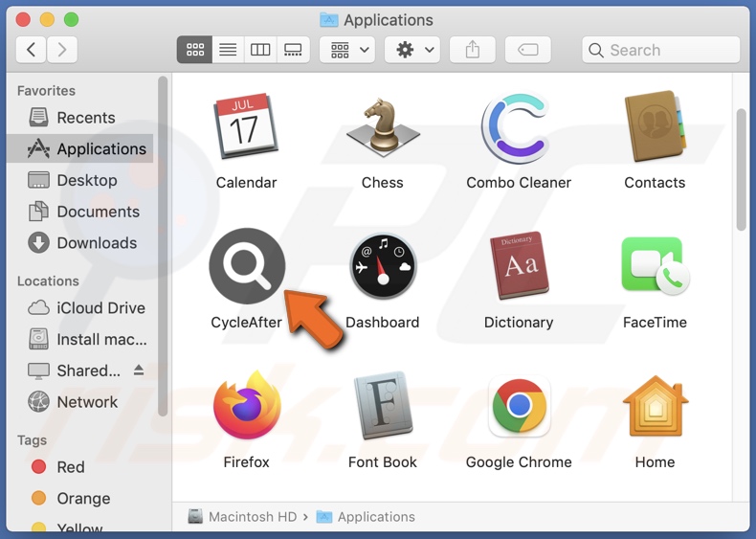
Task: Click the Applications folder icon in the title bar
Action: click(329, 20)
